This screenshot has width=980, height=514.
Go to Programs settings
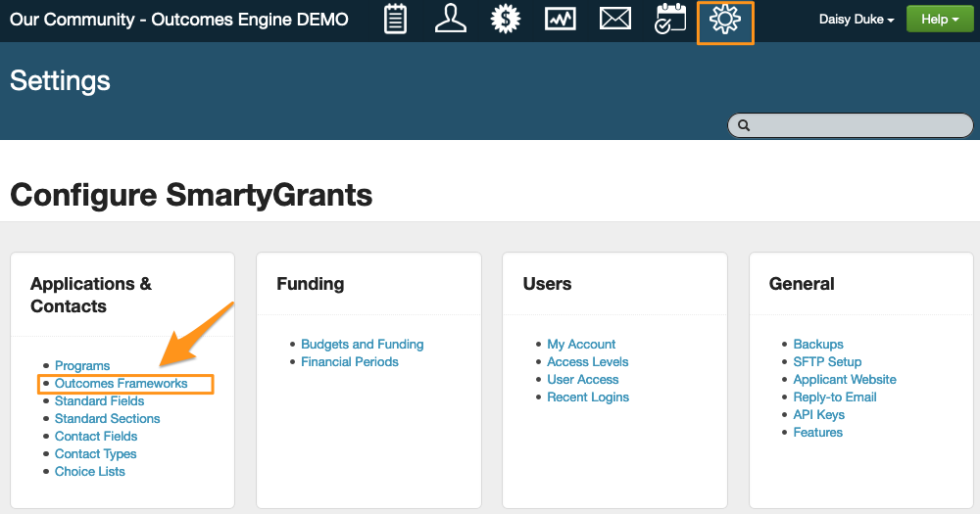pyautogui.click(x=82, y=366)
